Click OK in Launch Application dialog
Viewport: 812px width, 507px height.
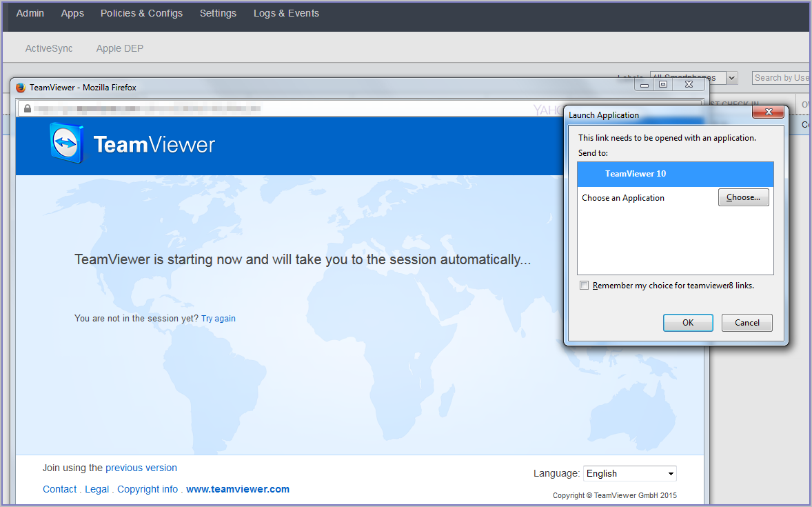tap(688, 322)
